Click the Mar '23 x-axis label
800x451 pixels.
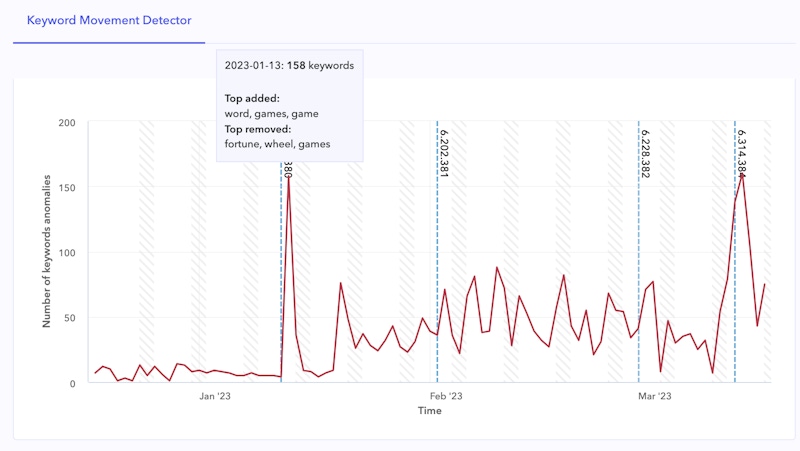coord(655,397)
